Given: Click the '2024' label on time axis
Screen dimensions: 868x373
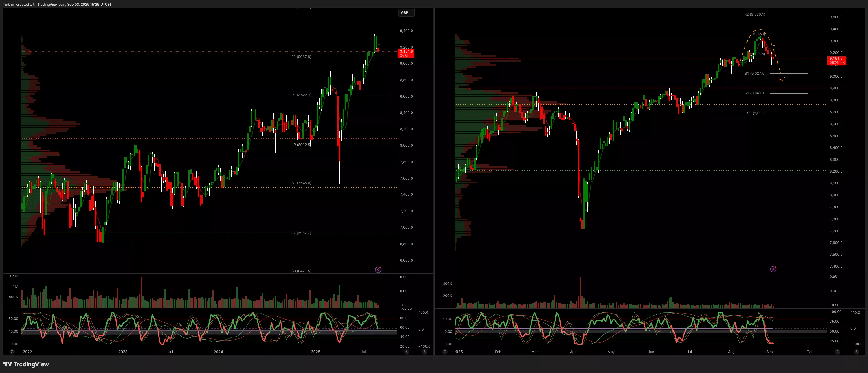Looking at the screenshot, I should 218,352.
